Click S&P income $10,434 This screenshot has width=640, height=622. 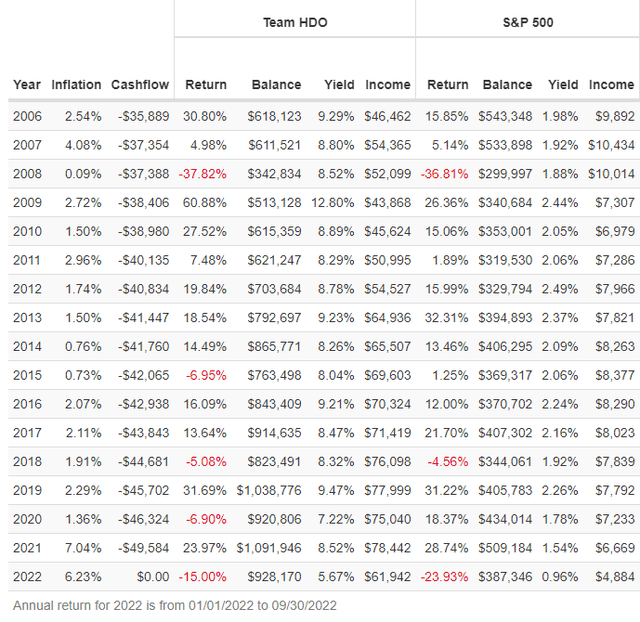pyautogui.click(x=611, y=145)
